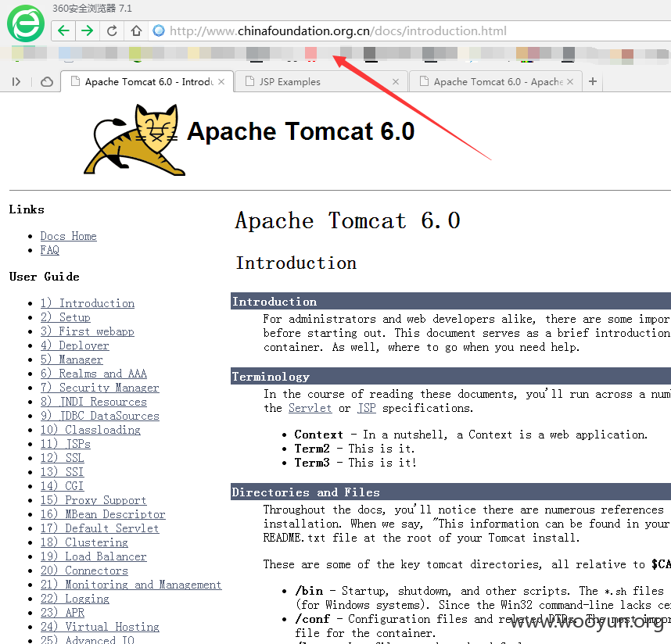Open the 24) Virtual Hosting link
The height and width of the screenshot is (644, 671).
(99, 627)
